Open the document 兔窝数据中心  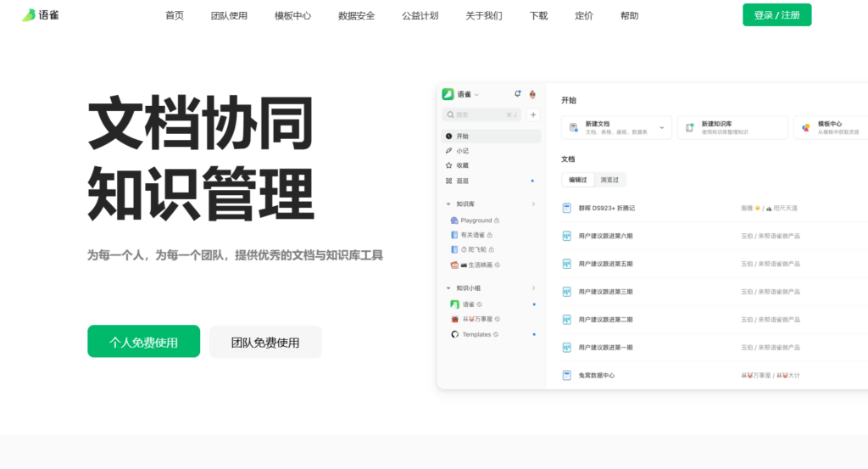597,376
